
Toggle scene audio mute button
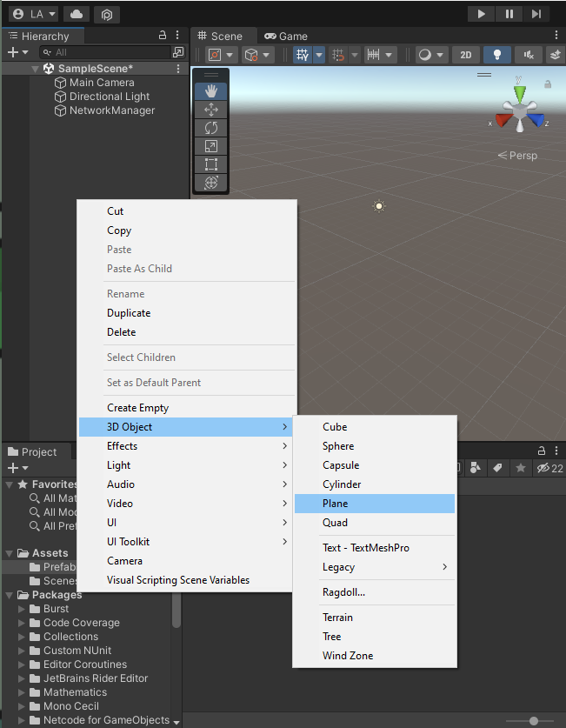point(528,55)
